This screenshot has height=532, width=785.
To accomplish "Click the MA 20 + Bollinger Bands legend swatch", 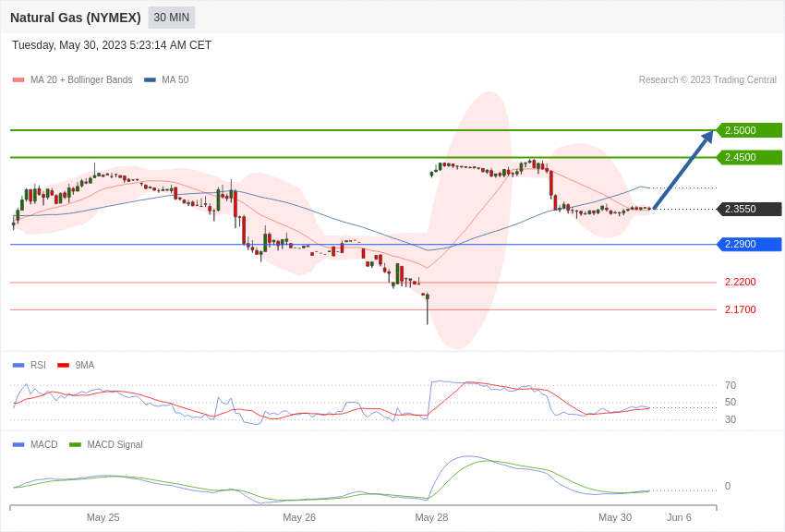I will 18,79.
